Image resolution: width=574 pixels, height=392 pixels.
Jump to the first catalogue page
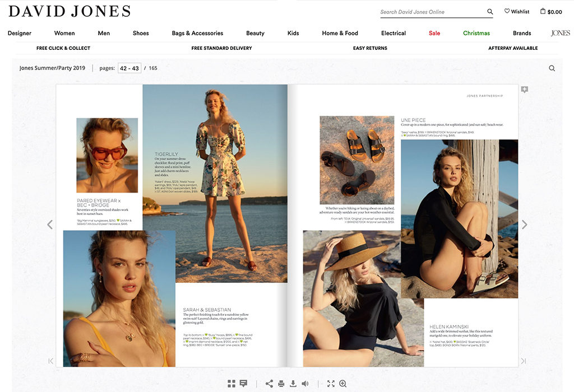51,361
